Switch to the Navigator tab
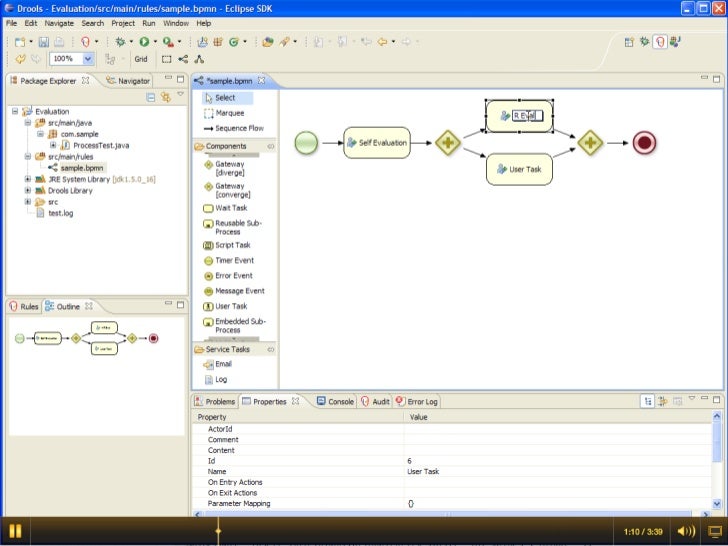 coord(128,81)
